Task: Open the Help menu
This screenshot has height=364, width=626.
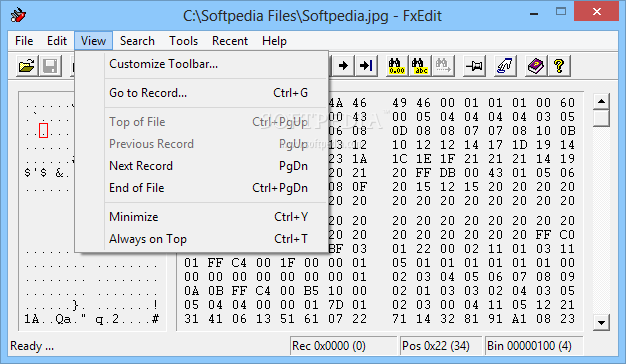Action: point(274,41)
